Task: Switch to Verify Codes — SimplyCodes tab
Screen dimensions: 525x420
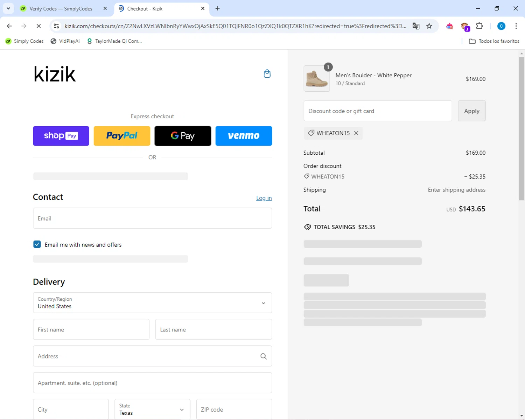Action: 60,8
